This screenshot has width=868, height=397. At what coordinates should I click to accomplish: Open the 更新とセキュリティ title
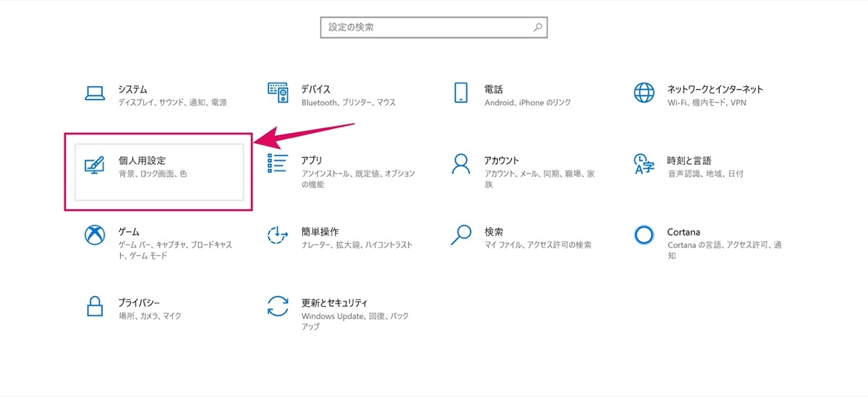(335, 302)
